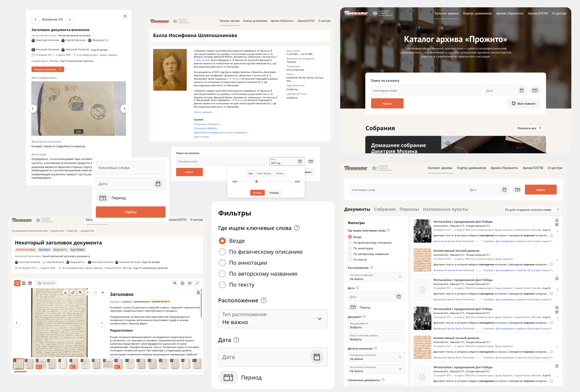
Task: Select По тексту search scope option
Action: coord(222,285)
